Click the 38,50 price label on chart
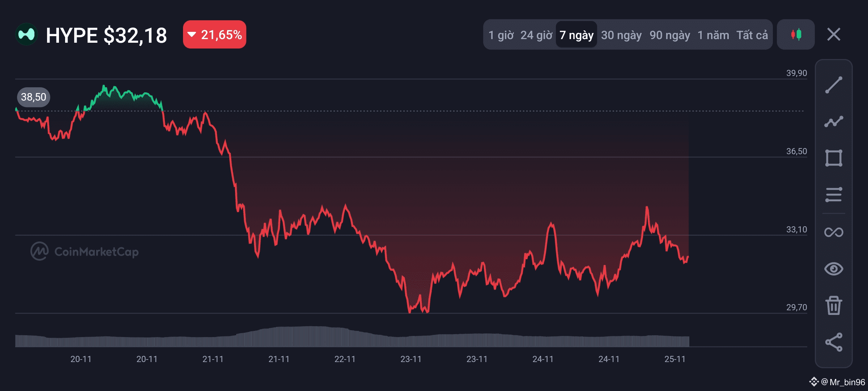The width and height of the screenshot is (868, 391). [34, 97]
